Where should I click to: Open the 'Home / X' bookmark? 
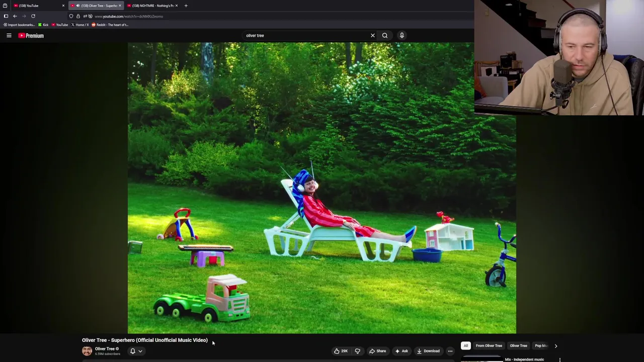(80, 25)
